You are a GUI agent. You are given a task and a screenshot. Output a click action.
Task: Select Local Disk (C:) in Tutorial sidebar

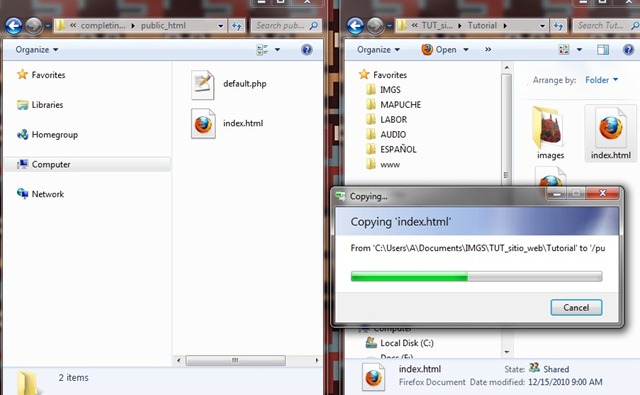tap(400, 343)
